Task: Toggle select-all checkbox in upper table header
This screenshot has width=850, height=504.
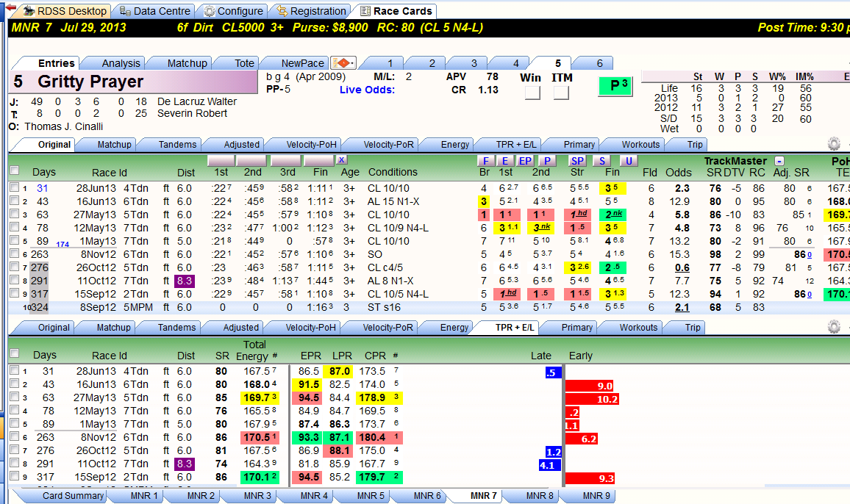Action: [x=15, y=170]
